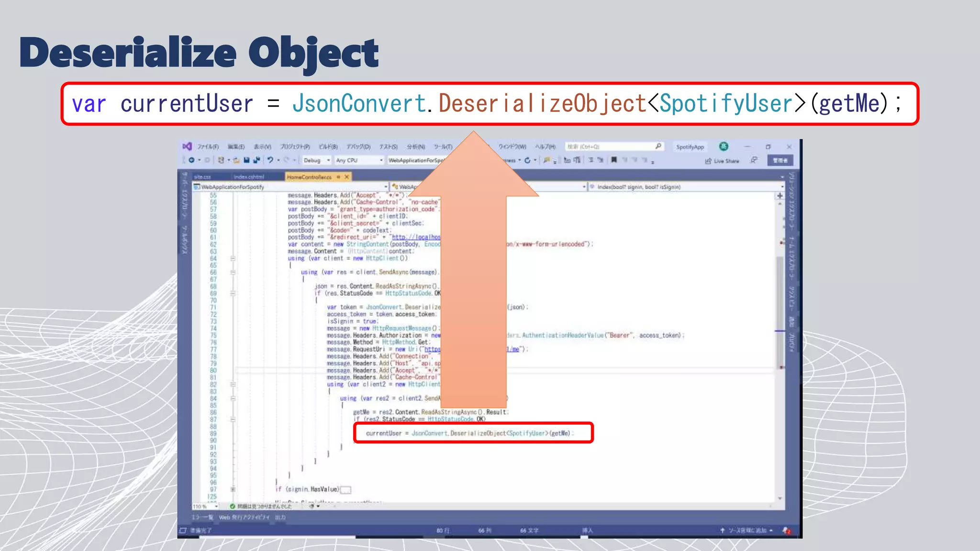This screenshot has width=980, height=551.
Task: Pin the HomeController.cs tab
Action: [x=338, y=177]
